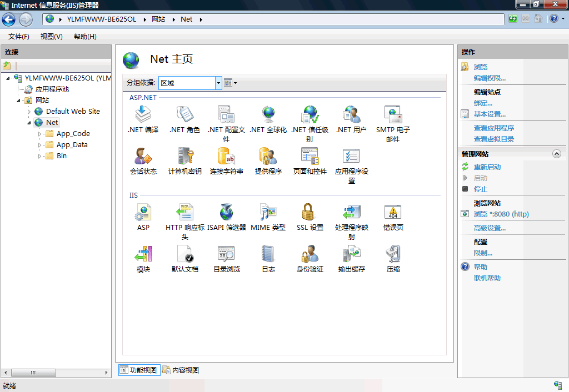Open the 目录浏览 feature

point(227,259)
